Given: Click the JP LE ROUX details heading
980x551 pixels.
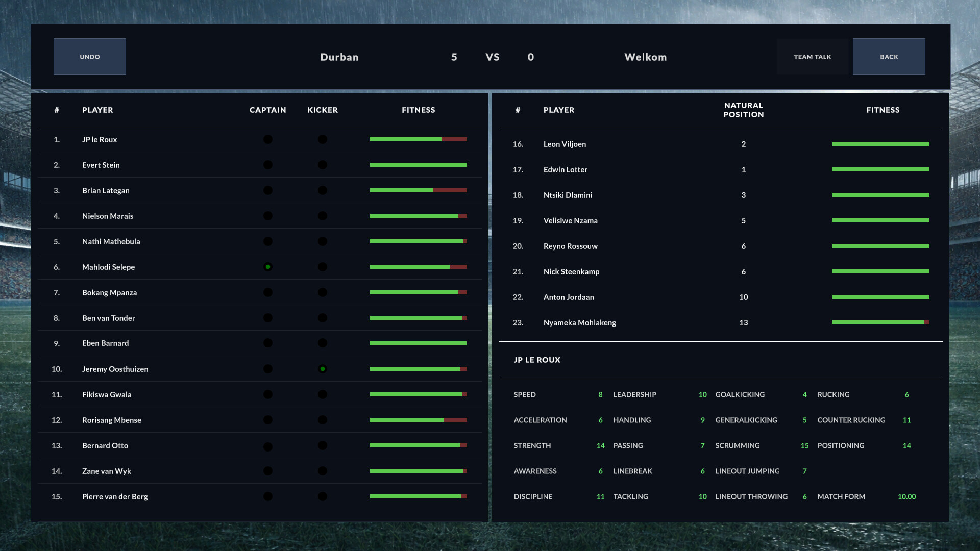Looking at the screenshot, I should click(537, 360).
